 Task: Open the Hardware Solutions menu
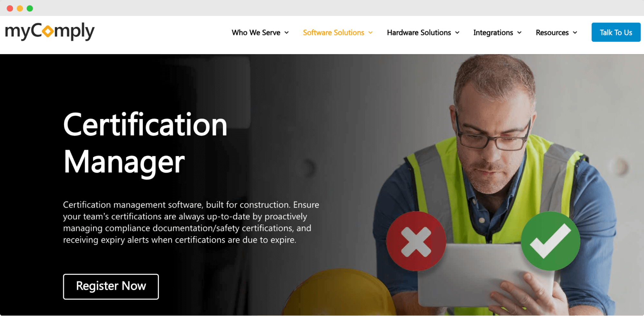[x=419, y=33]
